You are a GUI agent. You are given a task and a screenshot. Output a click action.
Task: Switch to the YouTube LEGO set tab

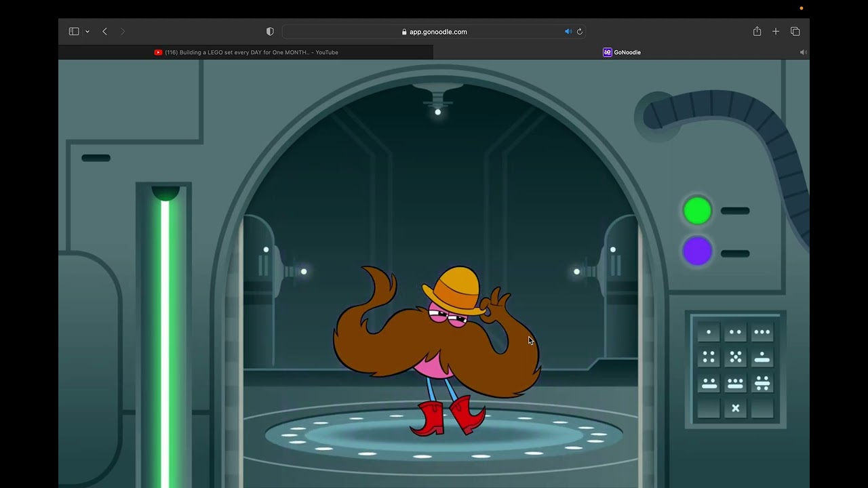(x=246, y=52)
